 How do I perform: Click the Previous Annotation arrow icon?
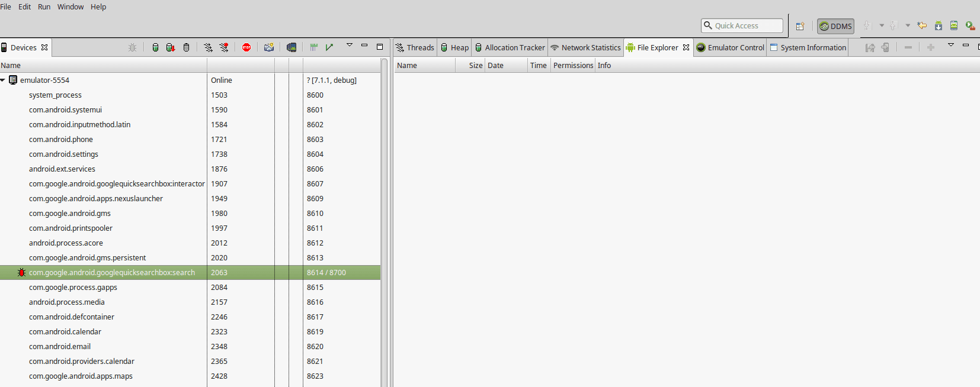point(893,25)
